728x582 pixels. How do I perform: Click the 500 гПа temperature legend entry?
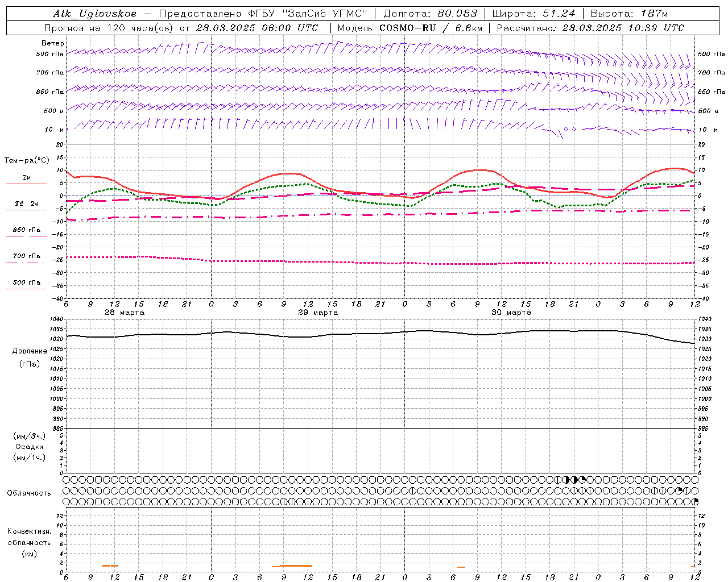point(26,282)
